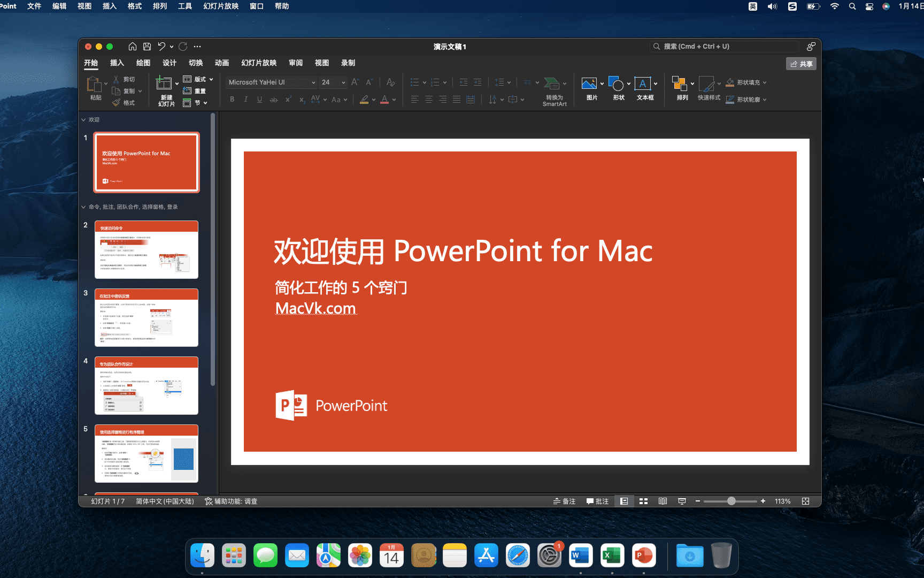Cut selection with the scissors 剪切 icon
The image size is (924, 578).
(x=116, y=79)
